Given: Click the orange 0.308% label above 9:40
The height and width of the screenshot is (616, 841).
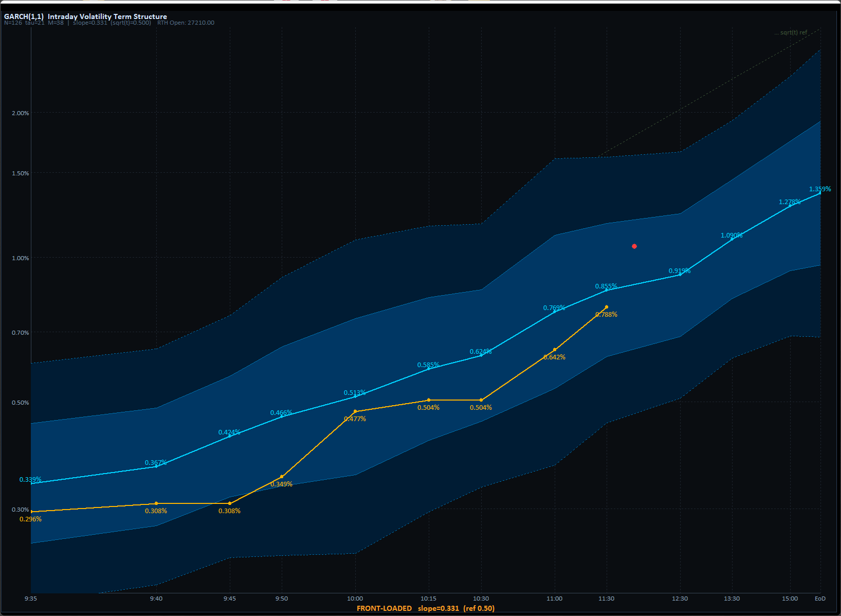Looking at the screenshot, I should coord(156,511).
